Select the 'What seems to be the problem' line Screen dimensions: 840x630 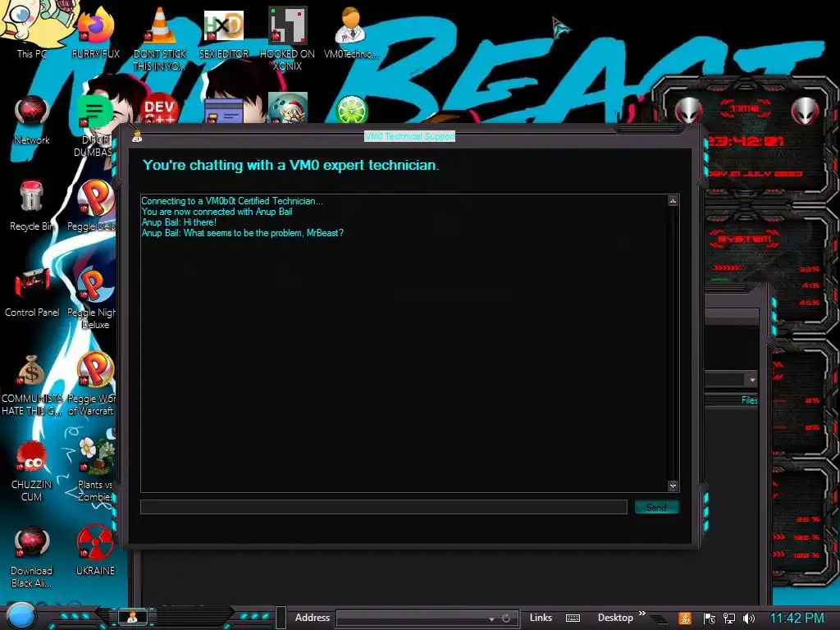(x=243, y=233)
